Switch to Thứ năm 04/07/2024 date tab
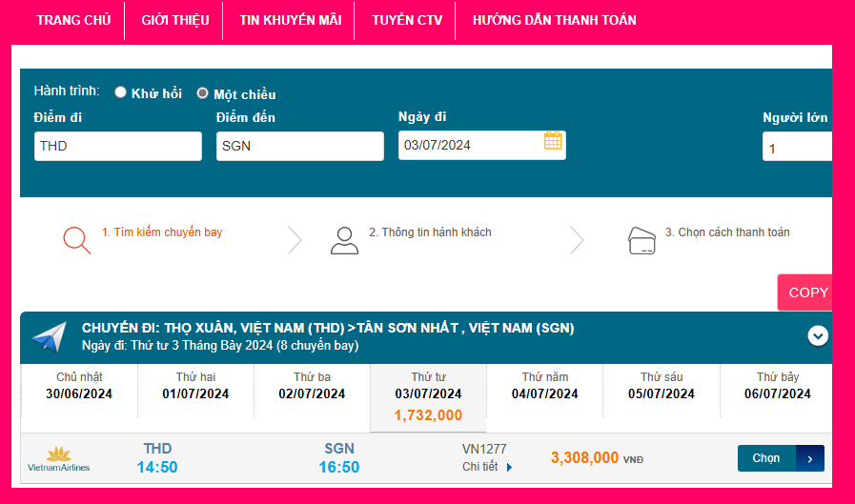Image resolution: width=855 pixels, height=504 pixels. [x=545, y=386]
